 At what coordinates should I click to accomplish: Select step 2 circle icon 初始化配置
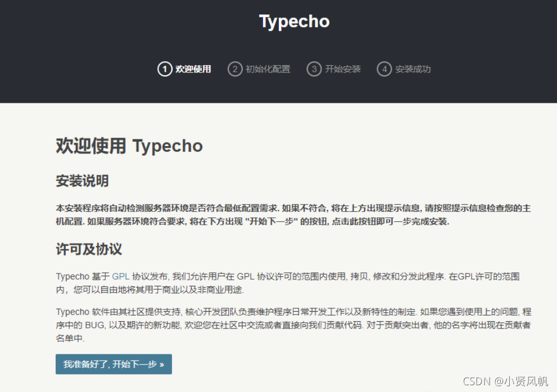tap(235, 69)
